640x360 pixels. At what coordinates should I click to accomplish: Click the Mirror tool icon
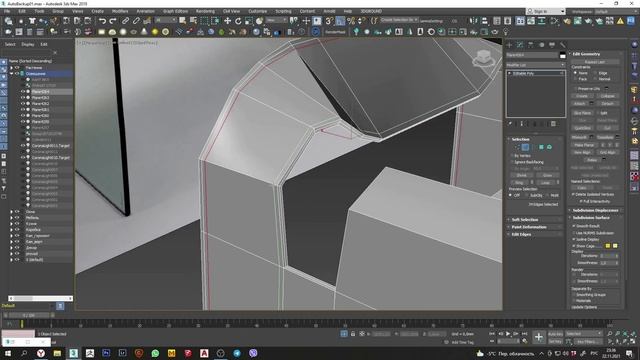tap(473, 20)
